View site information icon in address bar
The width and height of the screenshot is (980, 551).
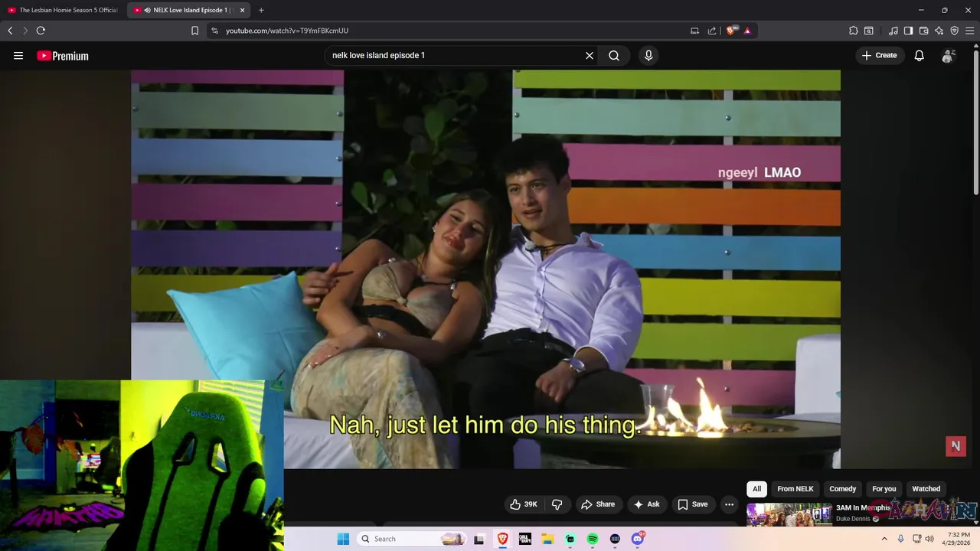point(214,31)
